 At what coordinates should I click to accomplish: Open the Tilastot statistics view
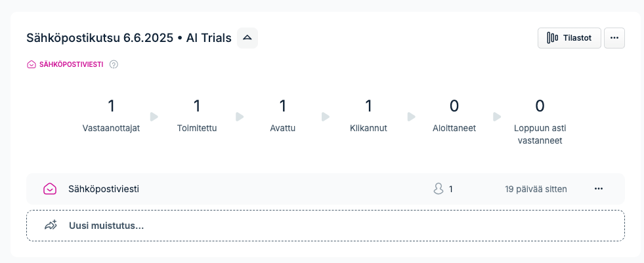569,38
